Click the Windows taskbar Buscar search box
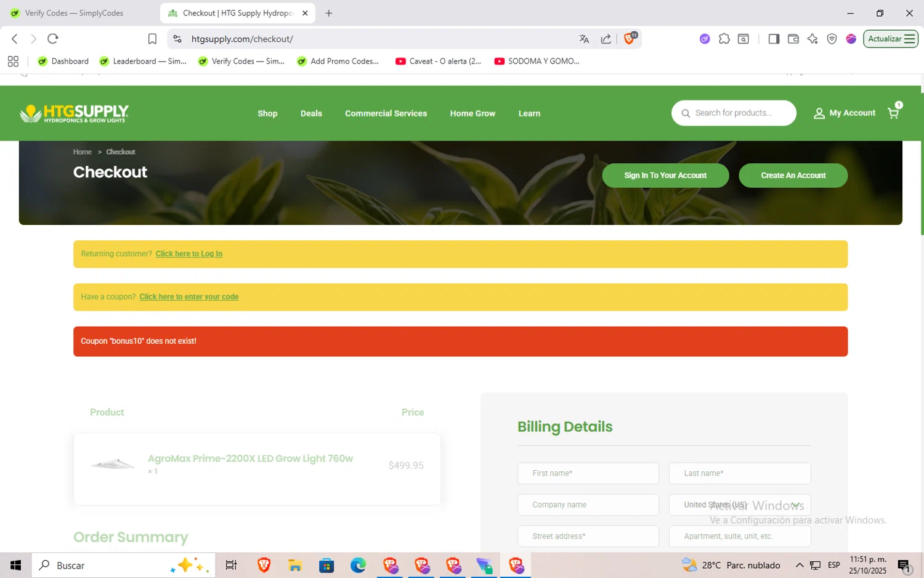924x578 pixels. click(x=123, y=565)
